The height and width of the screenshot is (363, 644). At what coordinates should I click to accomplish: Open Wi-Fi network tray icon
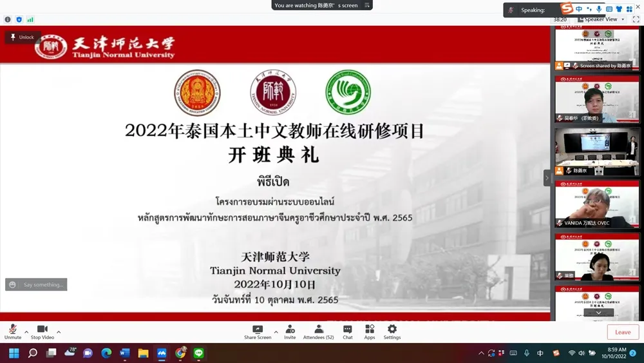572,353
